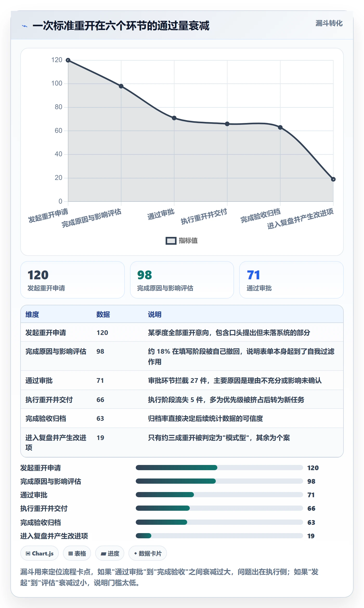The image size is (364, 608).
Task: Click the 说明 column header
Action: (x=155, y=314)
